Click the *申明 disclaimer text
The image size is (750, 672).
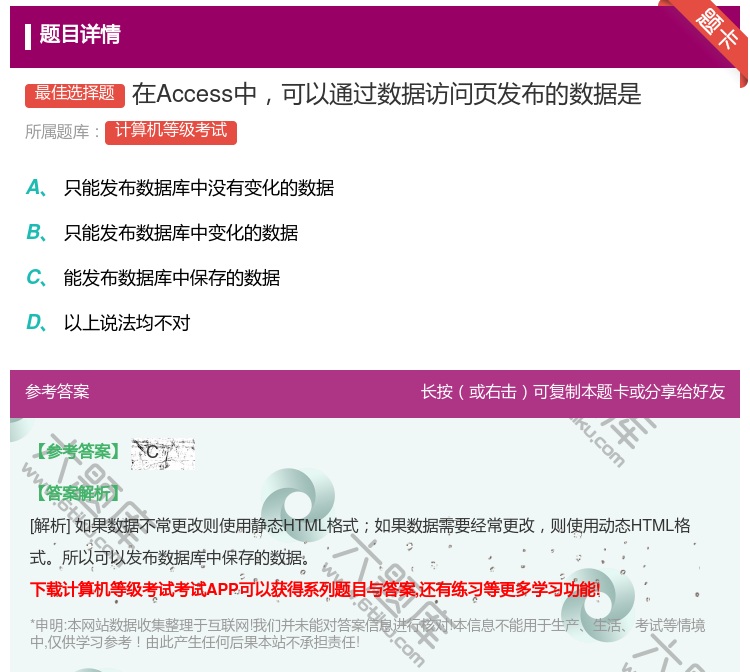[367, 633]
